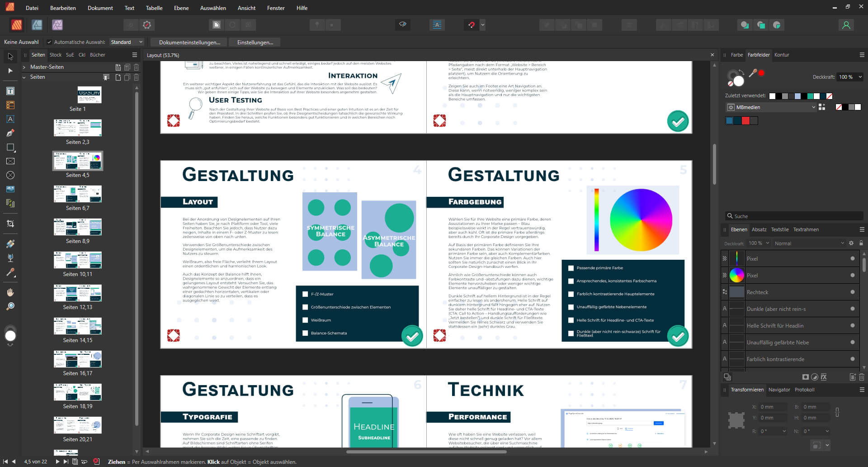
Task: Toggle the Automatische Auswahl checkbox
Action: pos(49,42)
